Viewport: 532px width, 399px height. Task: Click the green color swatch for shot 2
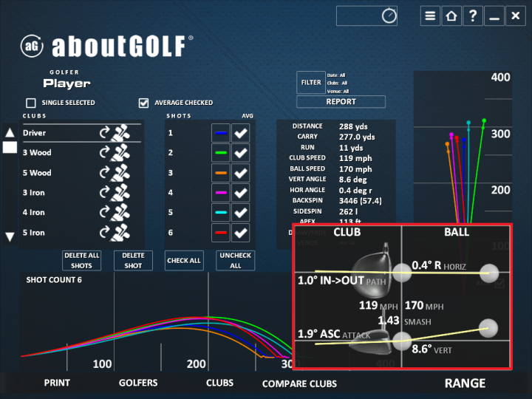[220, 153]
